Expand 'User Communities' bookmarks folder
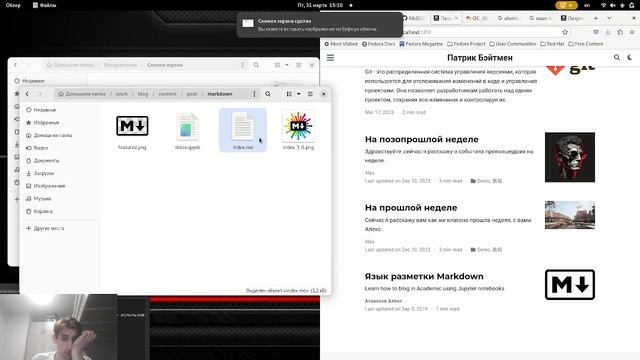The width and height of the screenshot is (640, 360). click(x=512, y=44)
